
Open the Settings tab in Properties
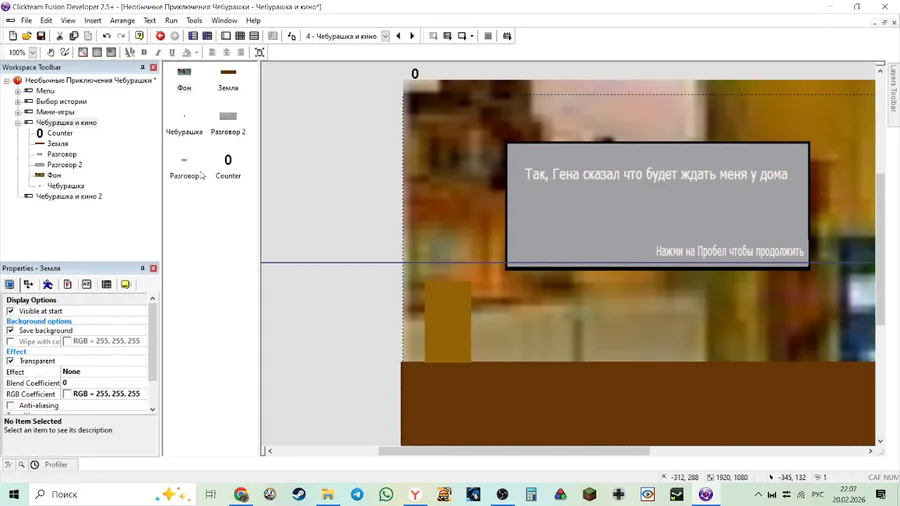(x=10, y=285)
